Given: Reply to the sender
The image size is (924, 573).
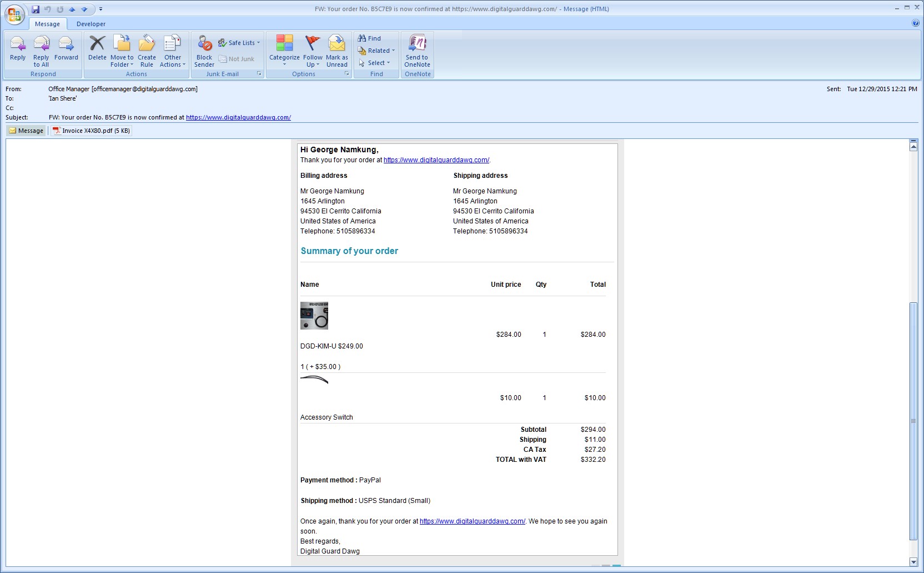Looking at the screenshot, I should [18, 49].
